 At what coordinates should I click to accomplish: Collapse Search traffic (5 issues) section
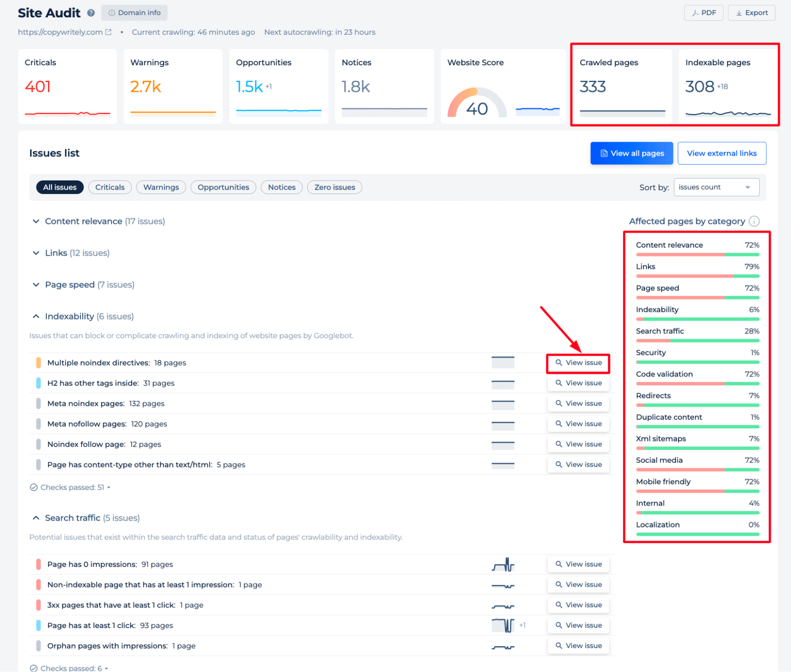86,518
